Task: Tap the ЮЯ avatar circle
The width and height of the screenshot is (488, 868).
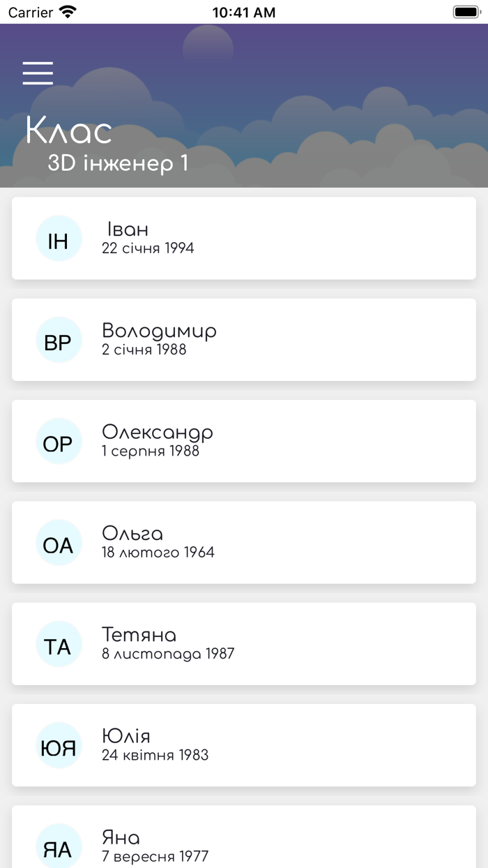Action: (x=59, y=745)
